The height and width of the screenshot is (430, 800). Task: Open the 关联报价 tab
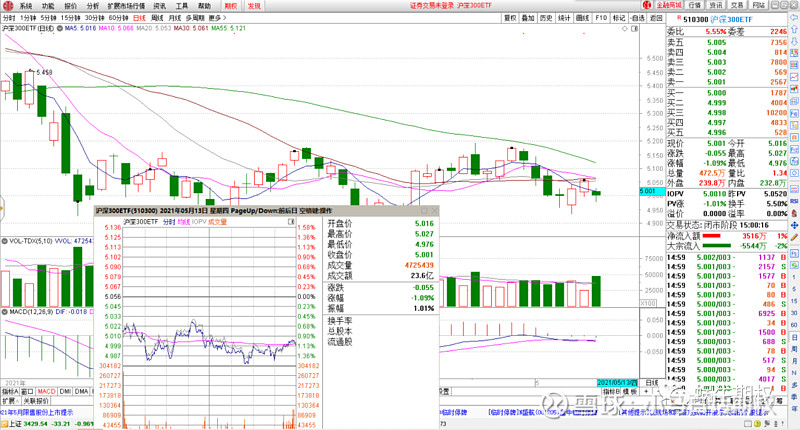[x=36, y=401]
